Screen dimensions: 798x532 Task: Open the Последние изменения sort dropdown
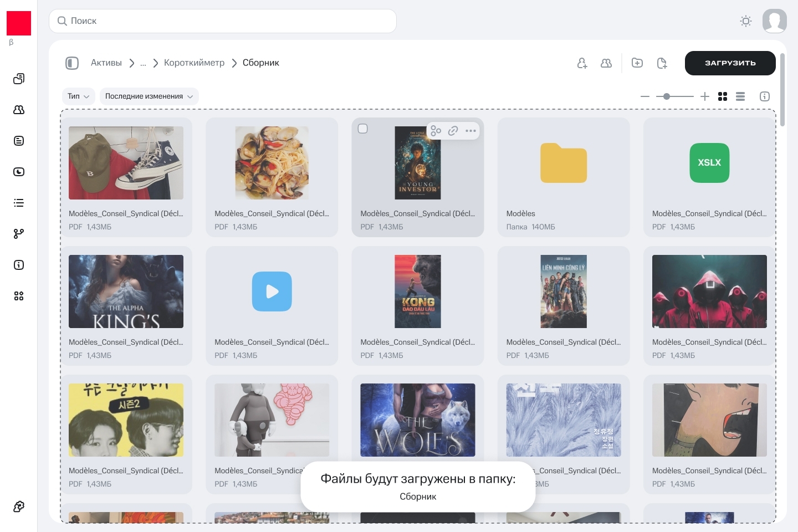pos(149,96)
